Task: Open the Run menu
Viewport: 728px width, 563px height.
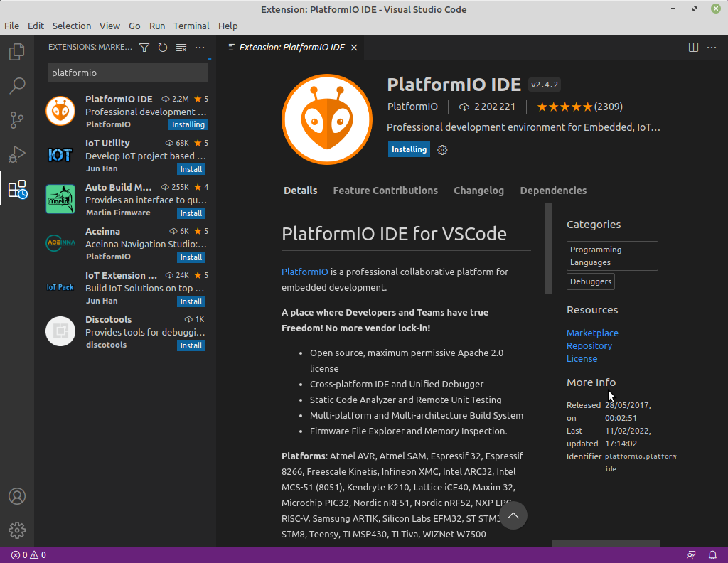Action: click(157, 26)
